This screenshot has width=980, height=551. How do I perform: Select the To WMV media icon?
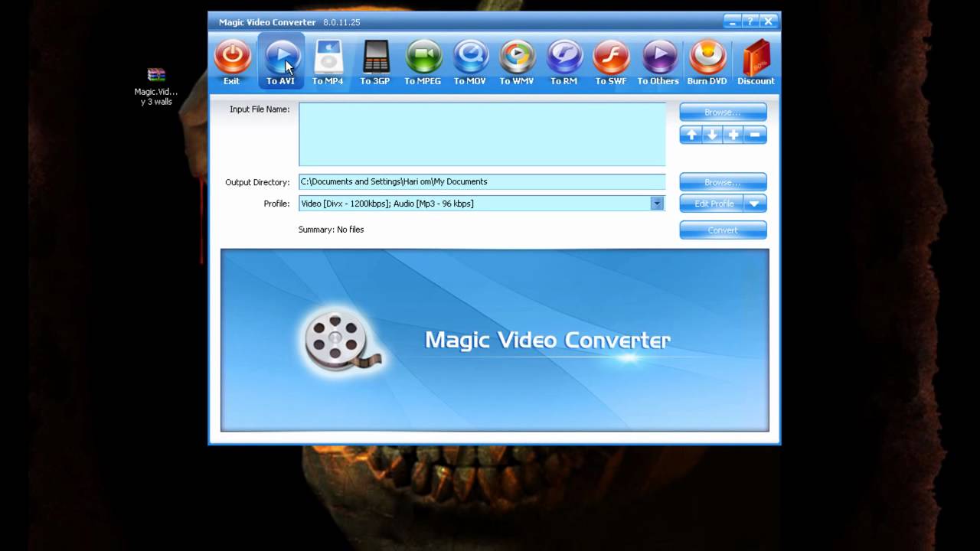[517, 61]
